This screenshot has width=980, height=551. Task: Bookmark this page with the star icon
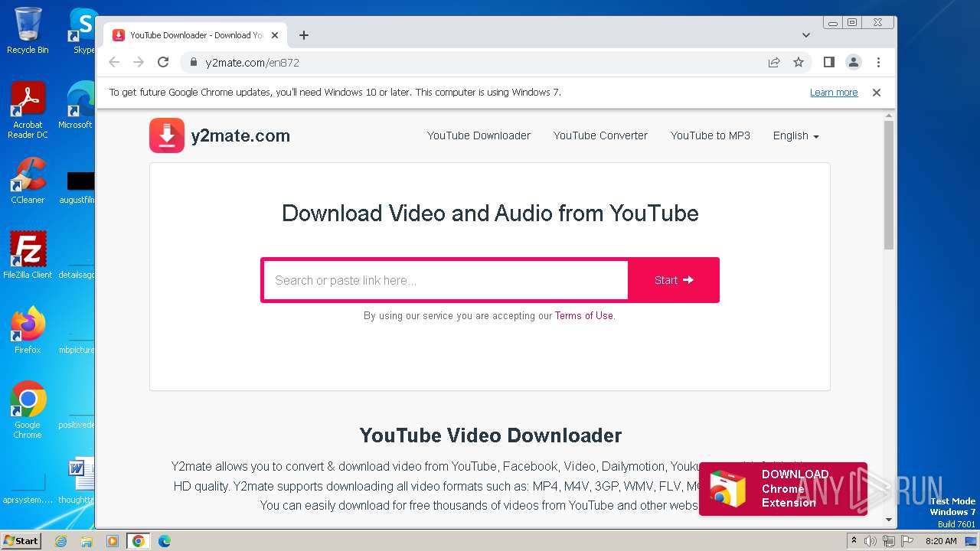(x=799, y=63)
